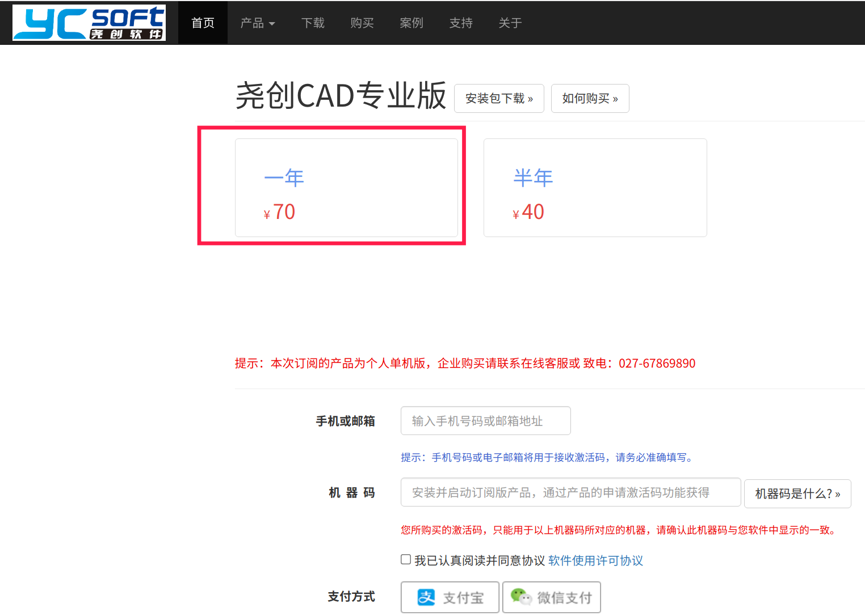Open the 如何购买 guide button
This screenshot has width=865, height=616.
pos(590,98)
